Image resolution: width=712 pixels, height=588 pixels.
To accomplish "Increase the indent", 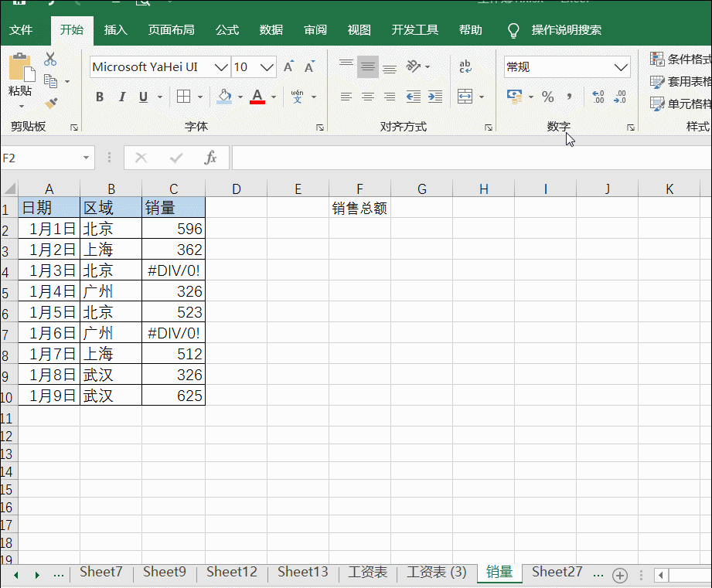I will point(435,96).
